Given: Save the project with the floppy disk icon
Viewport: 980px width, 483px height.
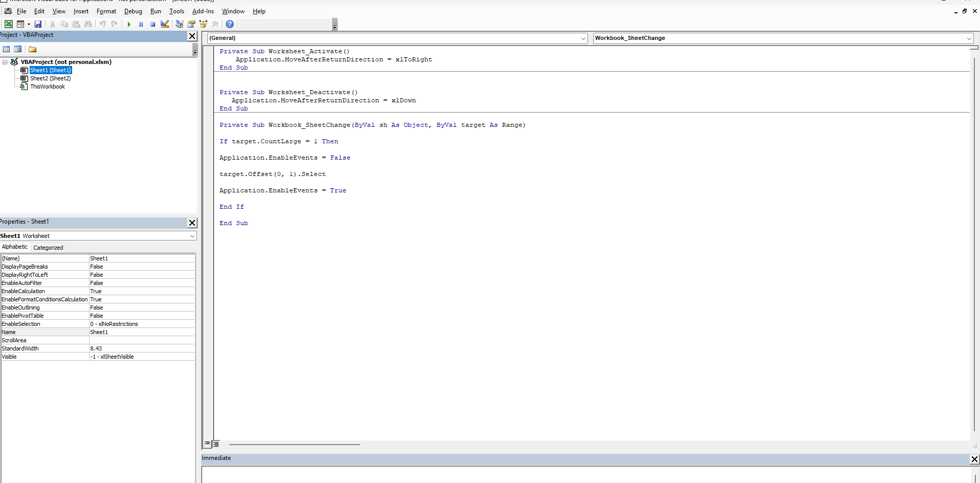Looking at the screenshot, I should tap(38, 24).
